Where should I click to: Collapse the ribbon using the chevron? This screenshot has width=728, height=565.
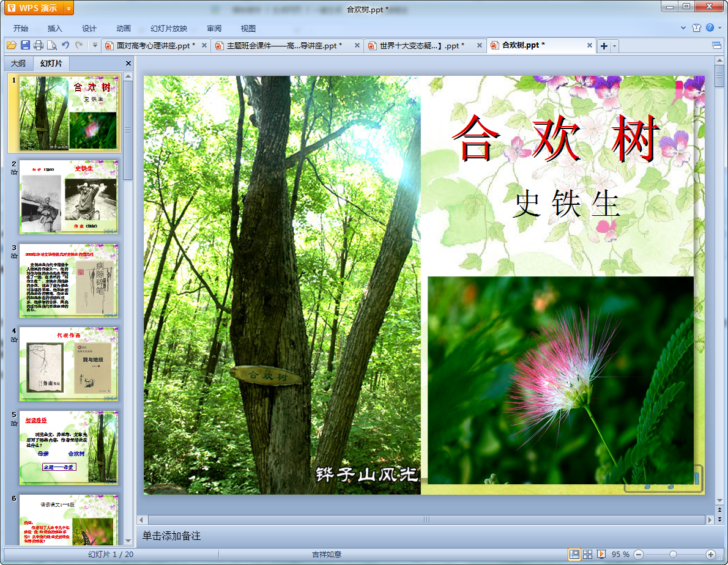pyautogui.click(x=683, y=28)
